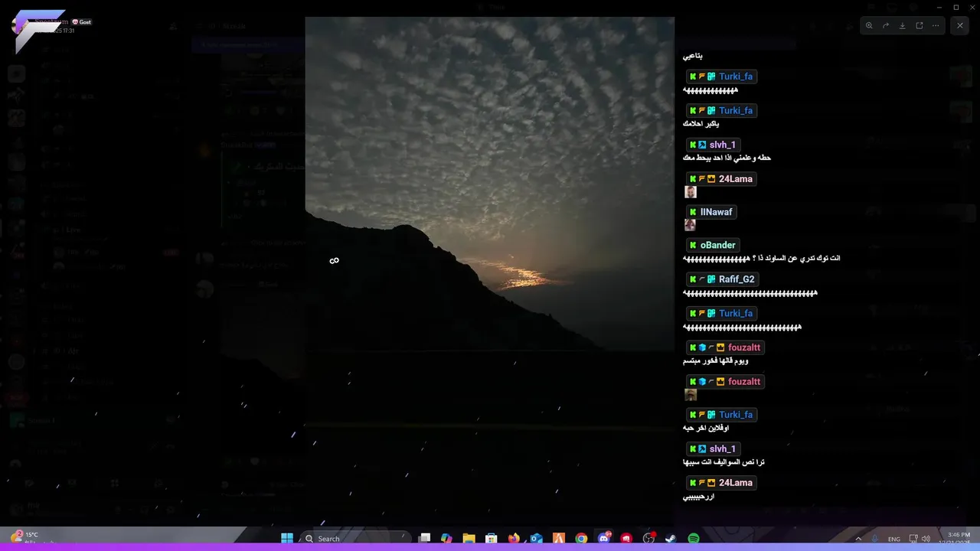
Task: Launch Google Chrome from the taskbar
Action: click(582, 539)
